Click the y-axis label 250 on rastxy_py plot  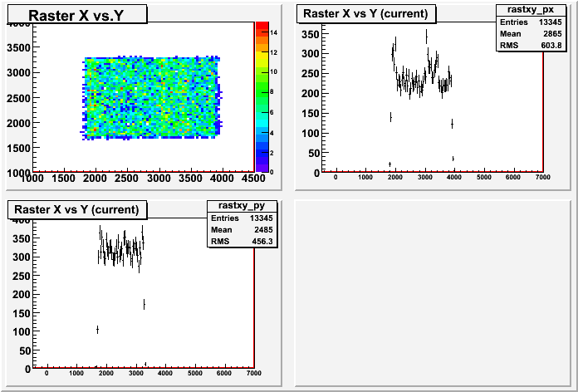(21, 276)
